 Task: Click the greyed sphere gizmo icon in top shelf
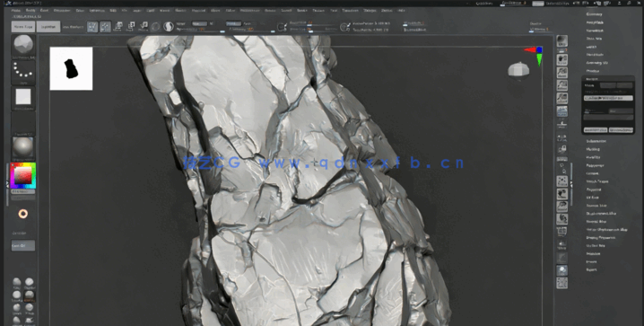click(156, 27)
